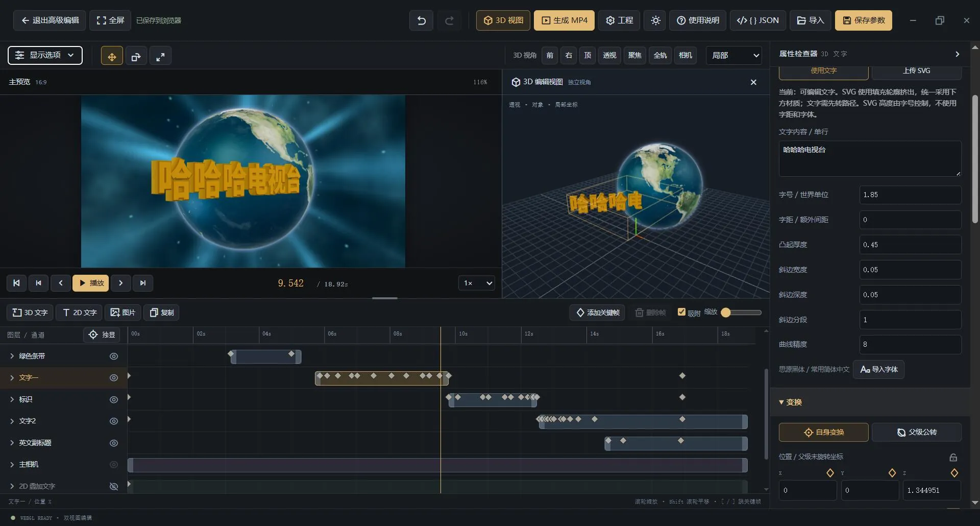Click the redo arrow icon

[449, 20]
